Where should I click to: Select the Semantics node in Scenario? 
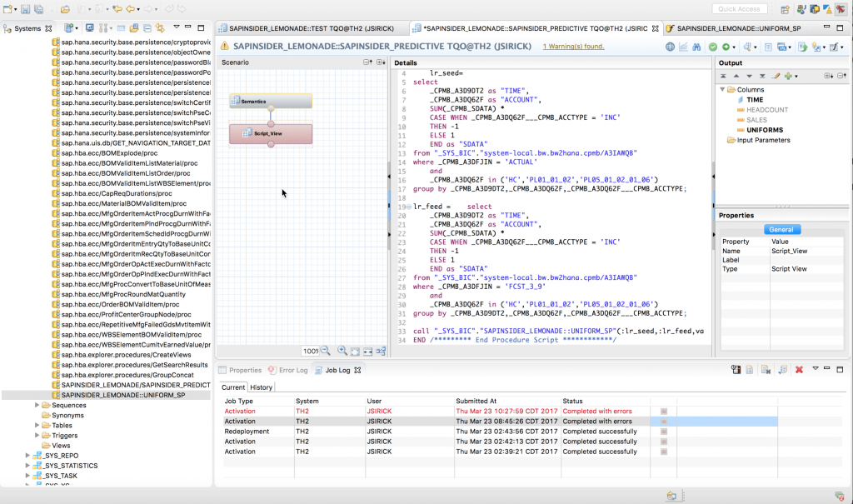271,102
